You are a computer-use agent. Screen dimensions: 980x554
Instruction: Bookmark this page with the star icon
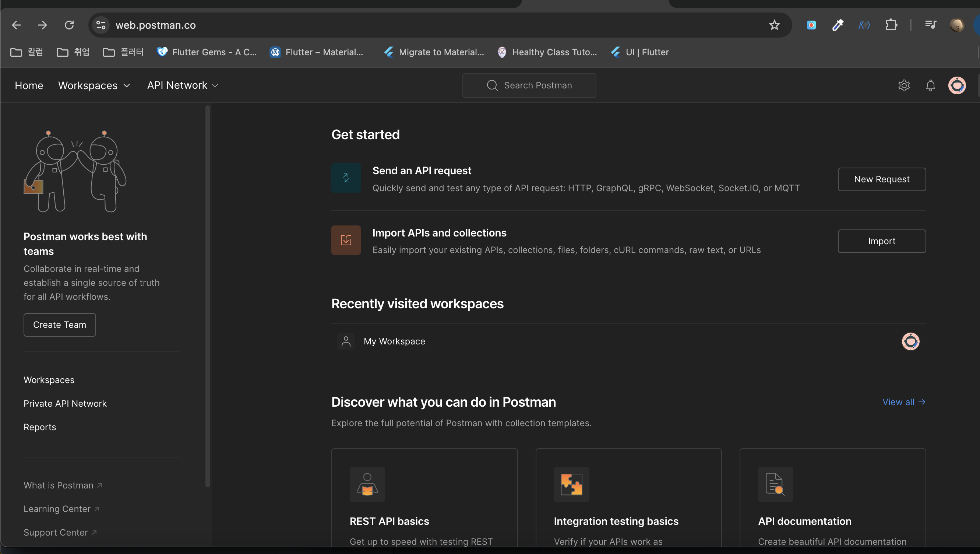click(774, 25)
